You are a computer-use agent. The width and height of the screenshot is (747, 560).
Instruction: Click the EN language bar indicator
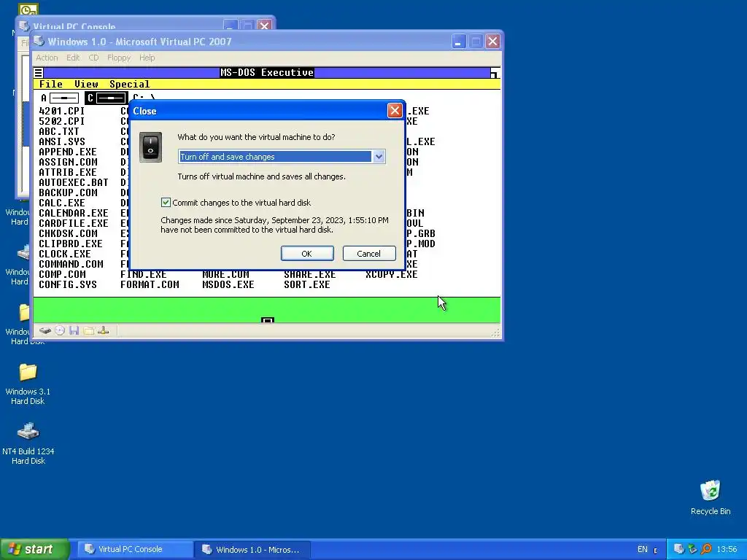642,549
